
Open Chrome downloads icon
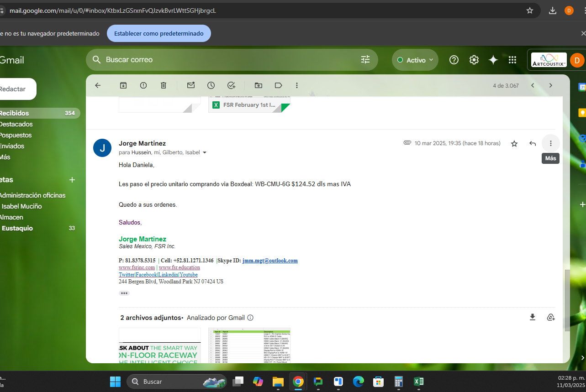(x=553, y=10)
